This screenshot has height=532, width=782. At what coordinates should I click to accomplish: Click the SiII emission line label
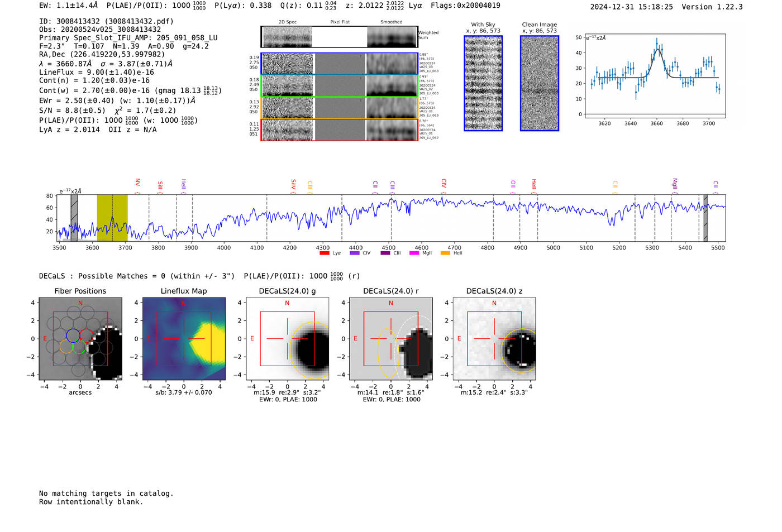coord(160,185)
